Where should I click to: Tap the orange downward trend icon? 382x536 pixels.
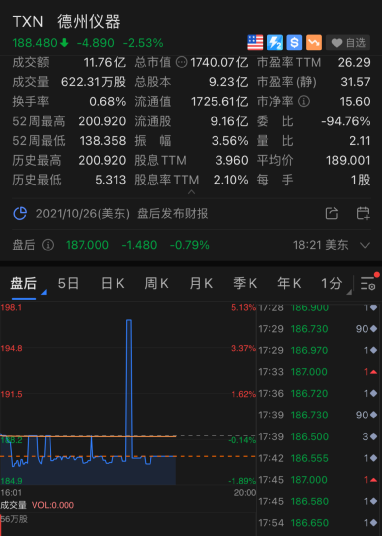[x=314, y=43]
